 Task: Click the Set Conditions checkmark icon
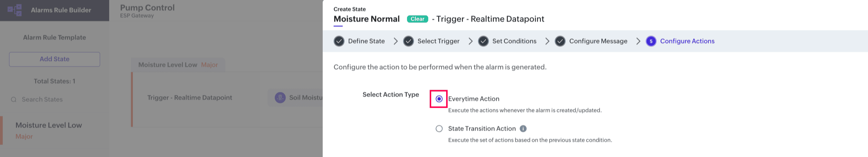click(483, 41)
